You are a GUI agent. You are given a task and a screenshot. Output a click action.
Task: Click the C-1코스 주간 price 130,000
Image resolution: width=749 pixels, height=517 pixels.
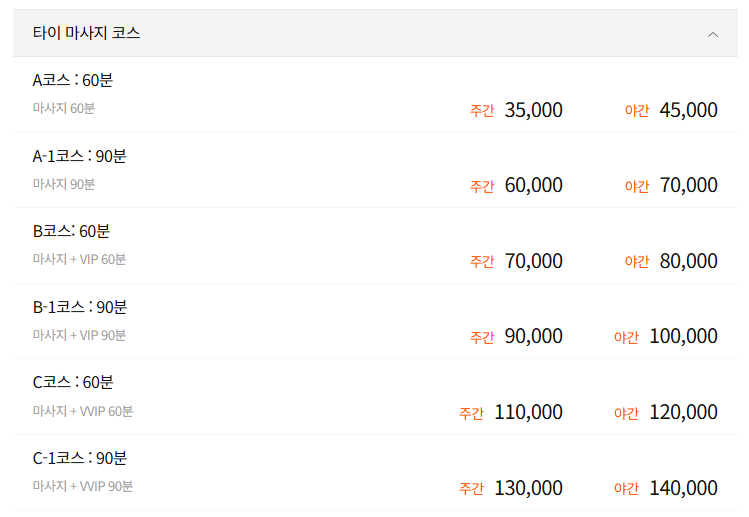(528, 488)
